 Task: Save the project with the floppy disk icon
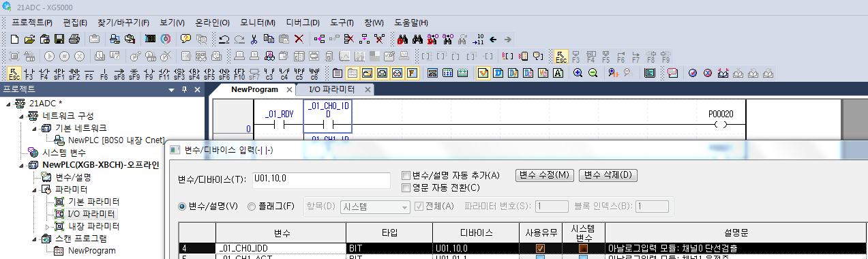click(59, 39)
